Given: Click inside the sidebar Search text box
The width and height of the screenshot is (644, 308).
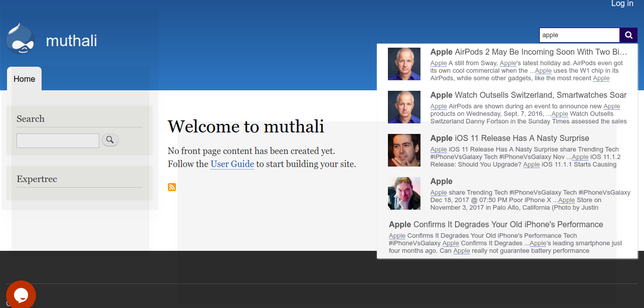Looking at the screenshot, I should pyautogui.click(x=58, y=140).
